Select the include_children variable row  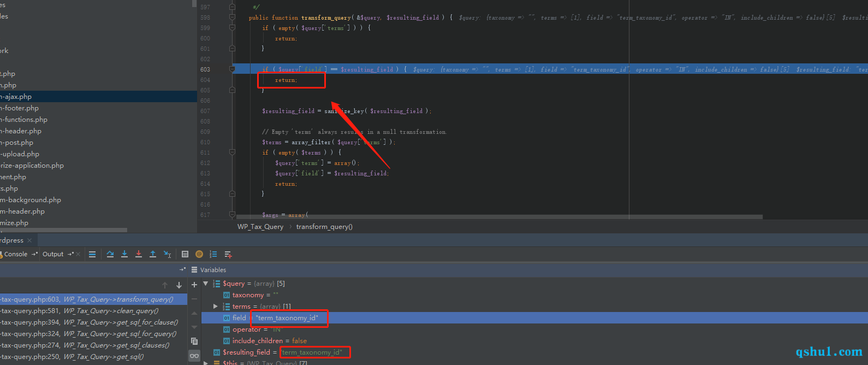point(534,341)
